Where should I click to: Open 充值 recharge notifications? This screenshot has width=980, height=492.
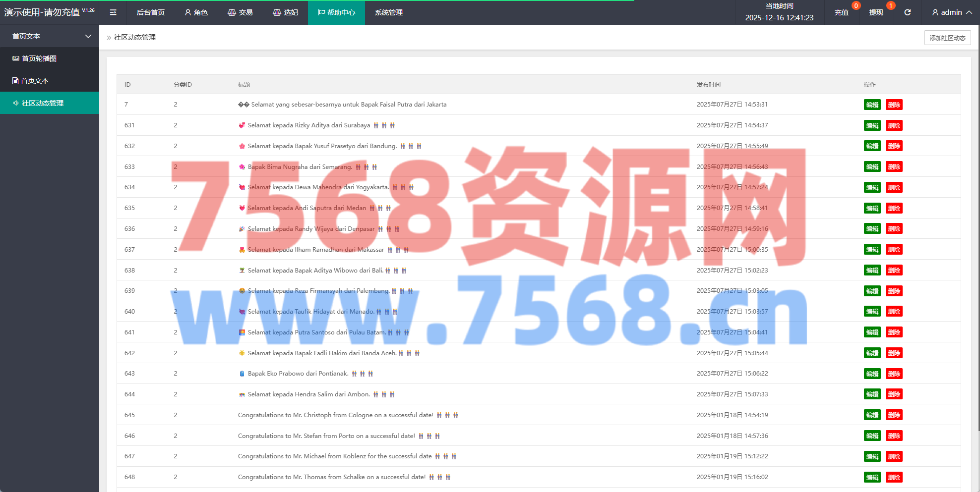[841, 12]
